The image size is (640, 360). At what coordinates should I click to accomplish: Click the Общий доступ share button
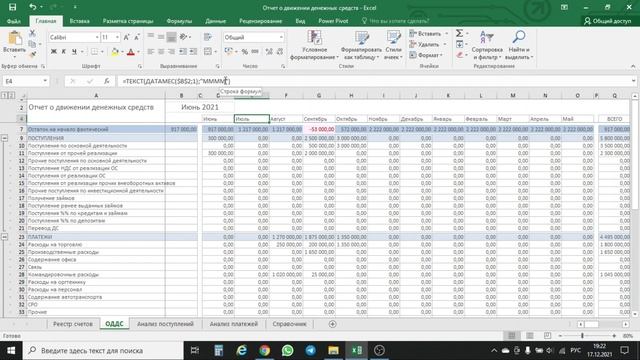(x=608, y=21)
